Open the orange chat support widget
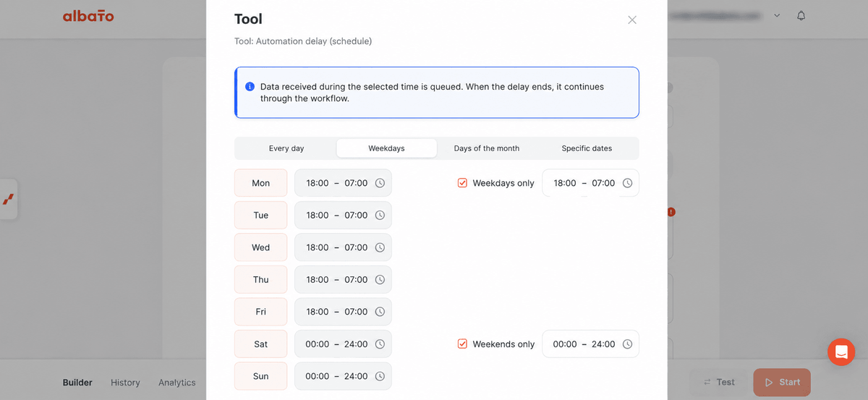The image size is (868, 400). pos(841,352)
